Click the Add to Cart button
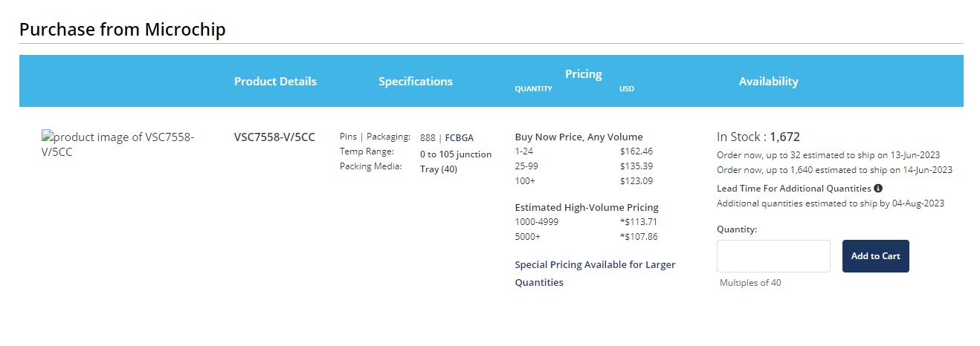 (x=875, y=256)
